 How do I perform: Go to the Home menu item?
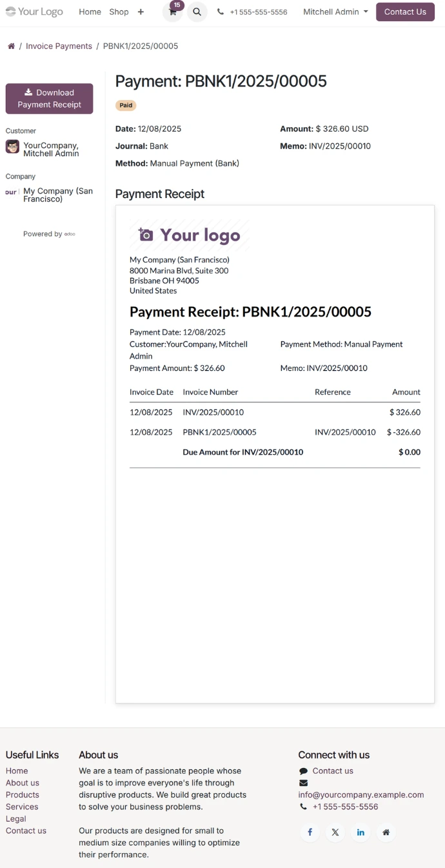[90, 12]
